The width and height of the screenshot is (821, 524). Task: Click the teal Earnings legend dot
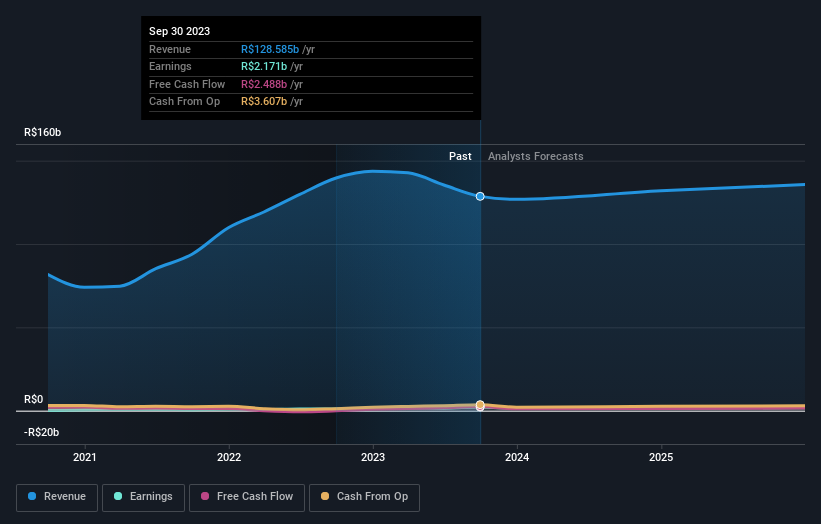pyautogui.click(x=118, y=496)
